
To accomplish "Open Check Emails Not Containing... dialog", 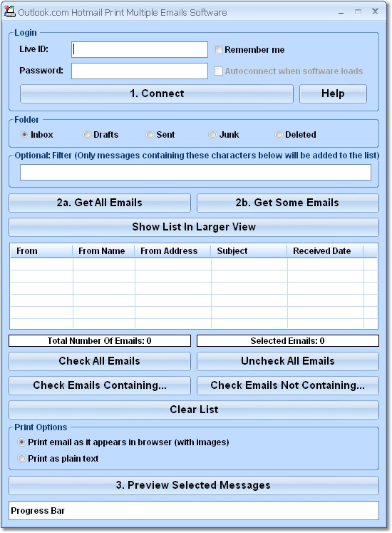I will pyautogui.click(x=287, y=385).
